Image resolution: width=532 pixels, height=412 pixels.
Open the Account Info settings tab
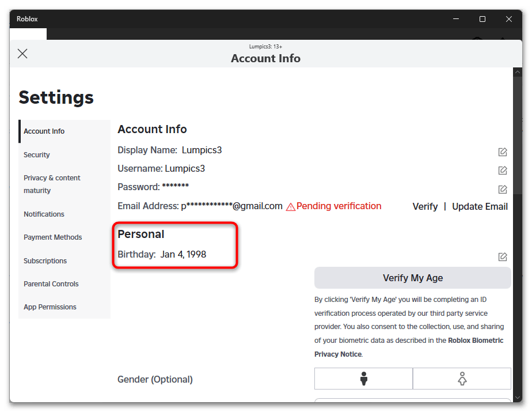coord(64,131)
